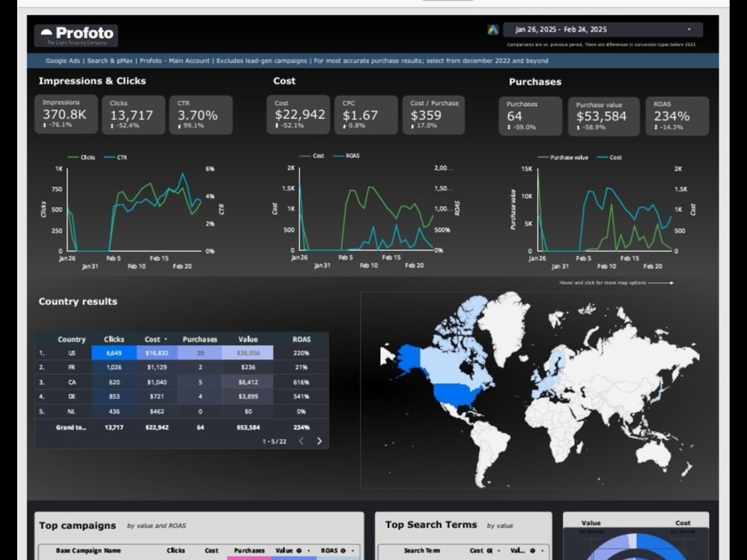This screenshot has width=747, height=560.
Task: Select the Impressions 370.8K scorecard
Action: click(66, 114)
